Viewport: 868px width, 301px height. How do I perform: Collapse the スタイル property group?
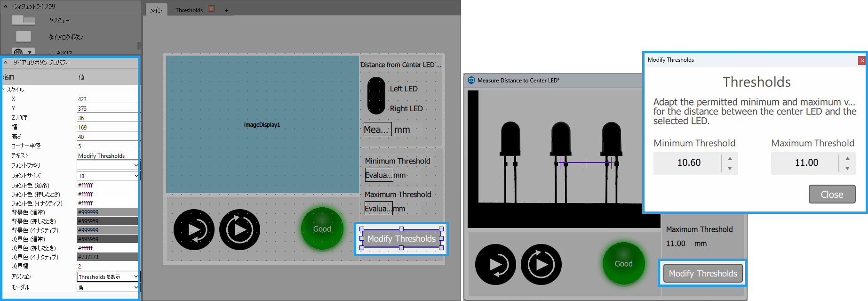point(4,89)
